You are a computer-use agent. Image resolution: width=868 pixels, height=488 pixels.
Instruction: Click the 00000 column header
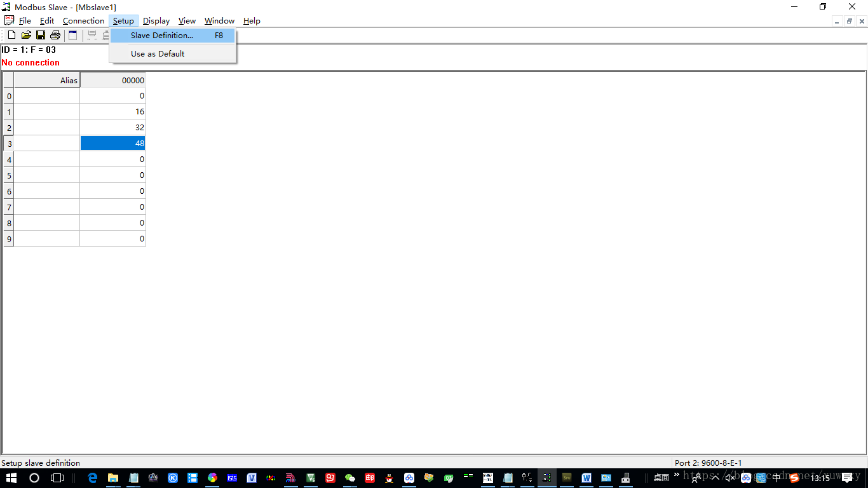(113, 80)
